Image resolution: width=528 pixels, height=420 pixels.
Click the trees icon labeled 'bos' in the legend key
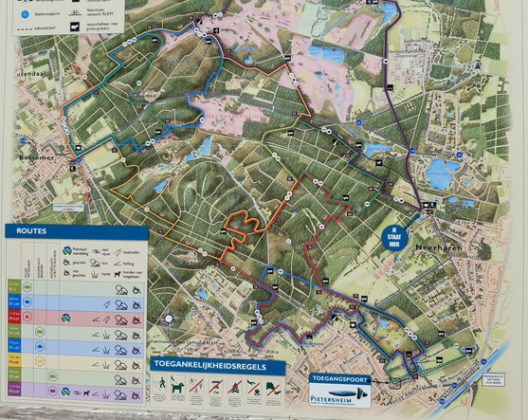tap(95, 263)
